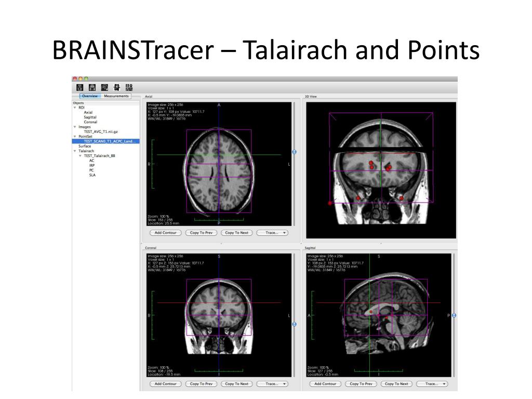
Task: Open the Measurements tab
Action: point(116,96)
